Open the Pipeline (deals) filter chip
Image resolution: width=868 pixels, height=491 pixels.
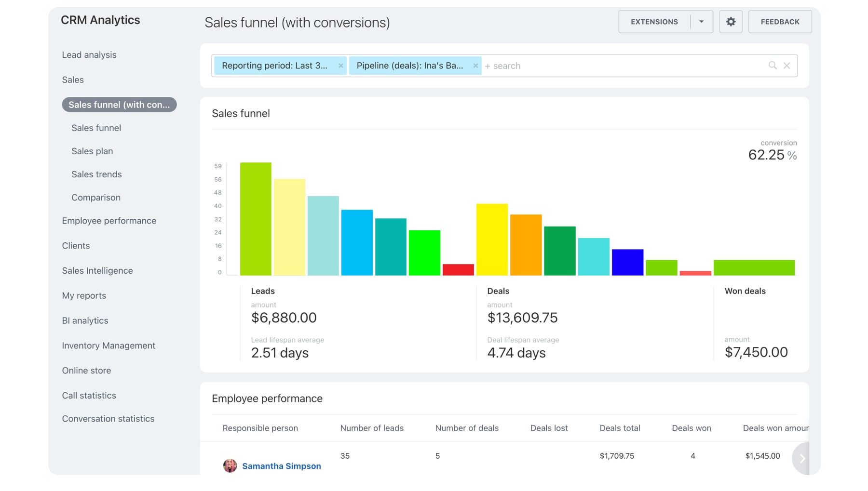pos(409,66)
